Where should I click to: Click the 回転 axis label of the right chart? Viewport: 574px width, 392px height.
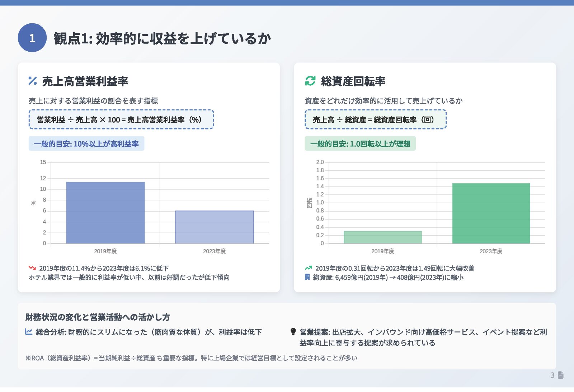310,203
